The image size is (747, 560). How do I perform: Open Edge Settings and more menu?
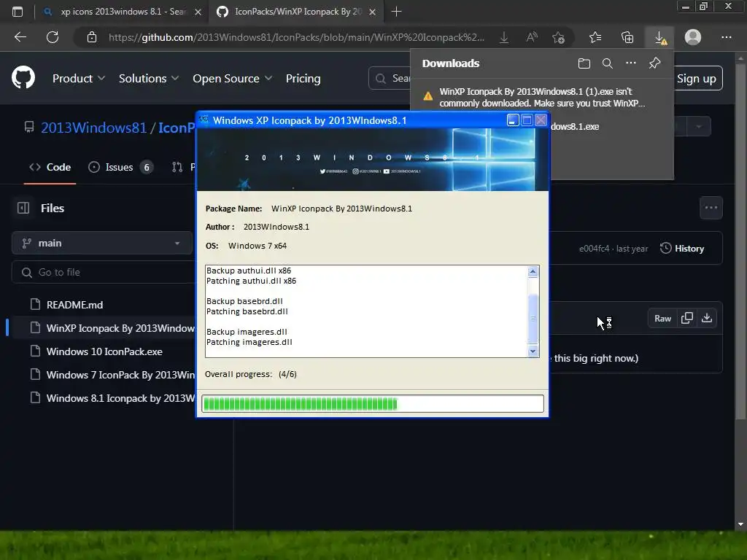[x=726, y=37]
